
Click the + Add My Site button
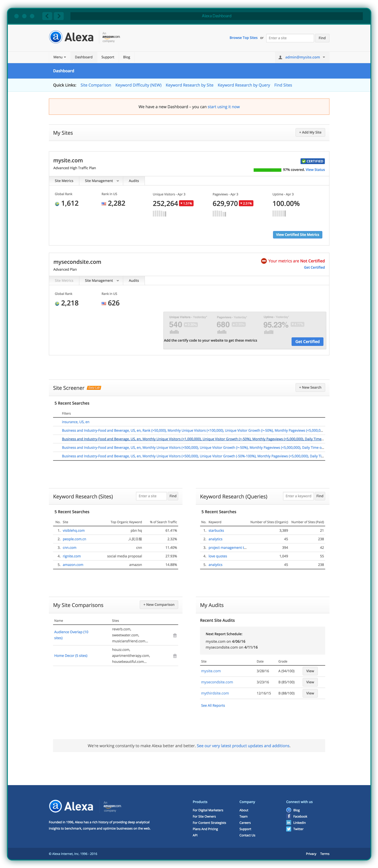click(310, 132)
